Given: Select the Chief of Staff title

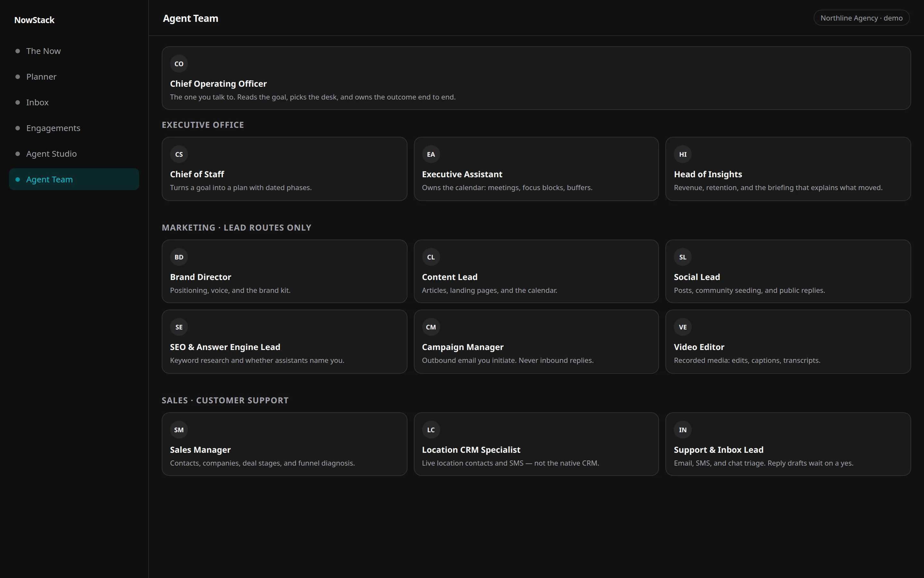Looking at the screenshot, I should 197,174.
